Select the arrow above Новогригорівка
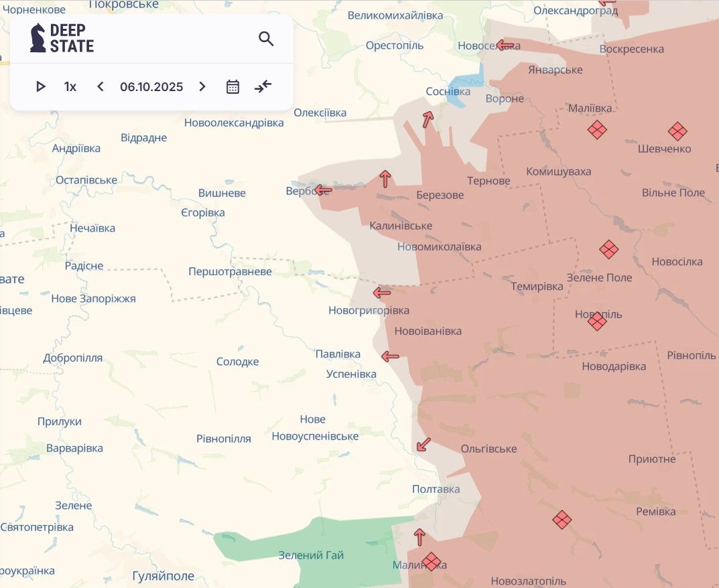The width and height of the screenshot is (719, 588). tap(382, 292)
